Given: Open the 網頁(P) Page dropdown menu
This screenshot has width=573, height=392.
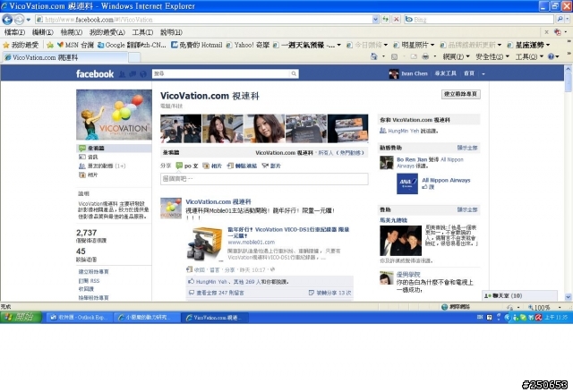Looking at the screenshot, I should [456, 56].
